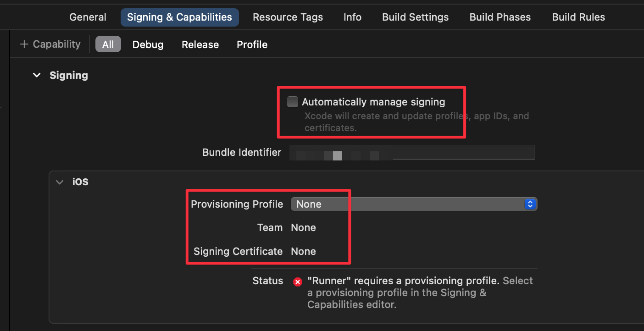644x331 pixels.
Task: Go to the Info tab
Action: point(352,17)
